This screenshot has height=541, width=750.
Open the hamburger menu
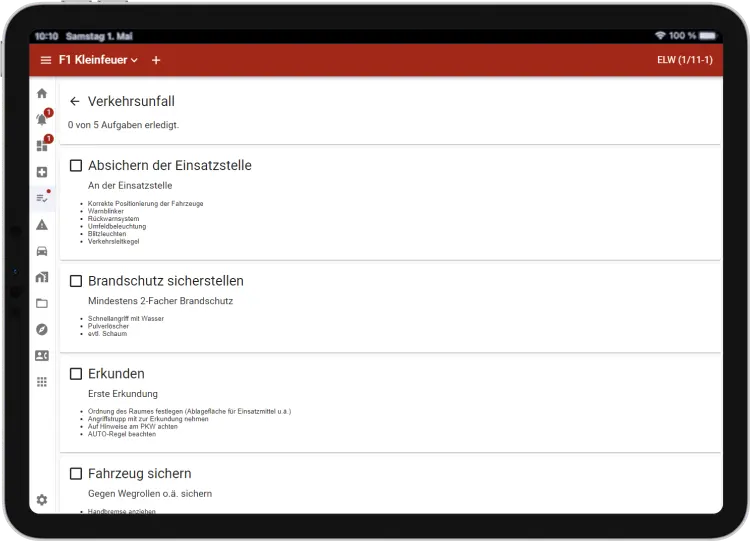tap(45, 60)
